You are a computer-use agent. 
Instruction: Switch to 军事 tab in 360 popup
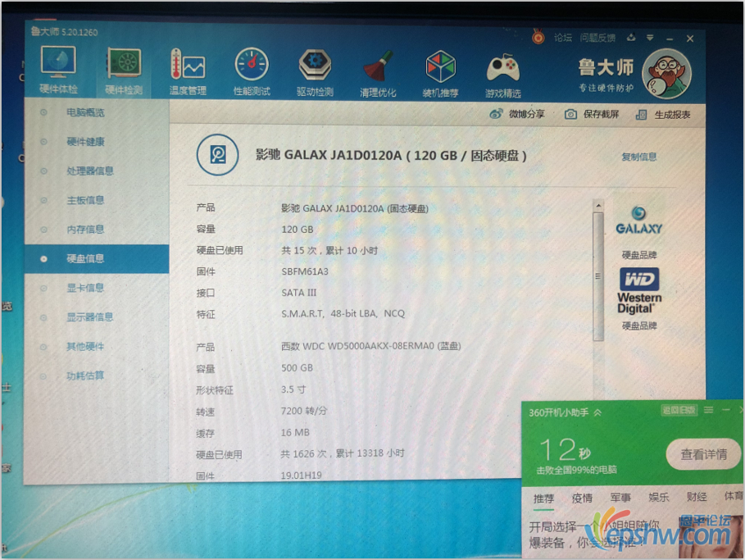click(620, 498)
